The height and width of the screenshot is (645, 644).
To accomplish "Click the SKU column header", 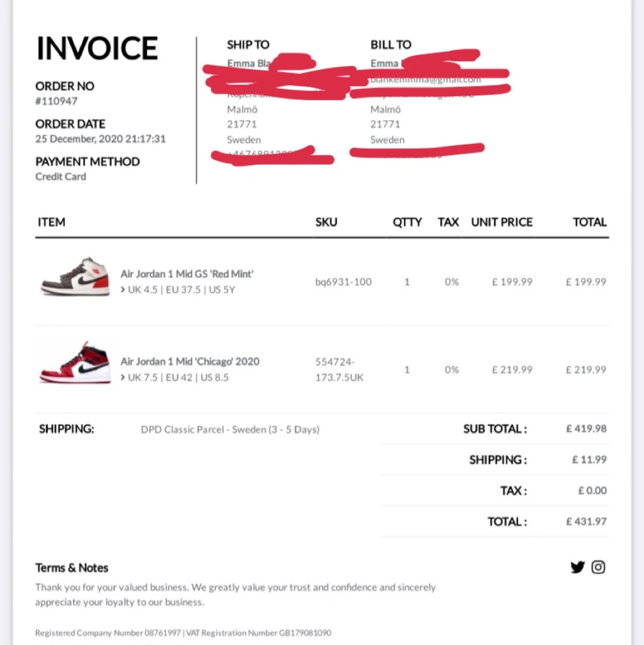I will 326,222.
